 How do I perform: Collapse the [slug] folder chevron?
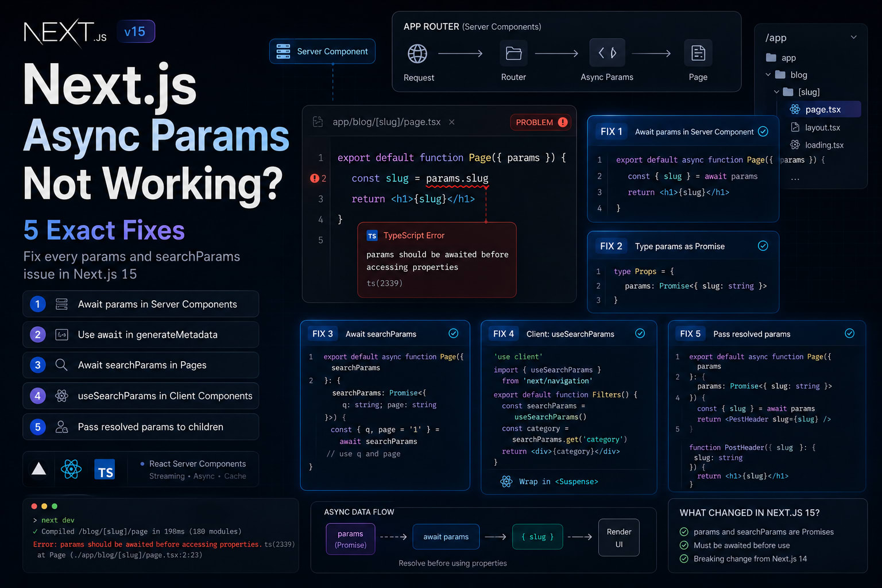776,92
